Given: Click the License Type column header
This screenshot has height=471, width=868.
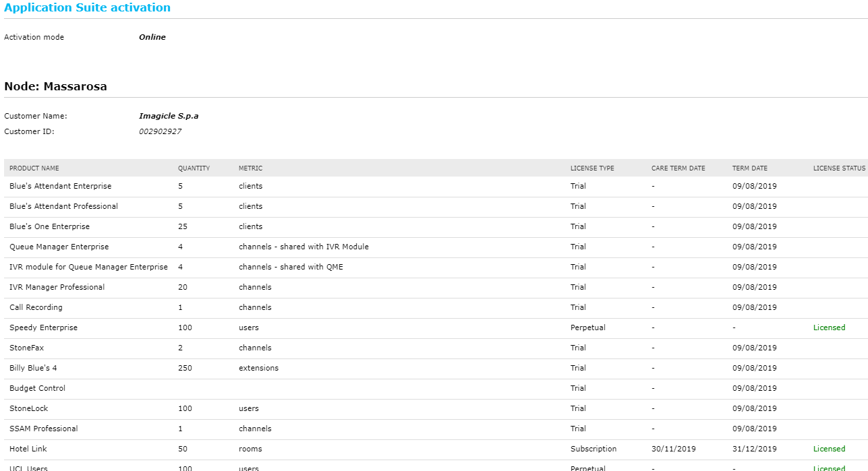Looking at the screenshot, I should [592, 168].
